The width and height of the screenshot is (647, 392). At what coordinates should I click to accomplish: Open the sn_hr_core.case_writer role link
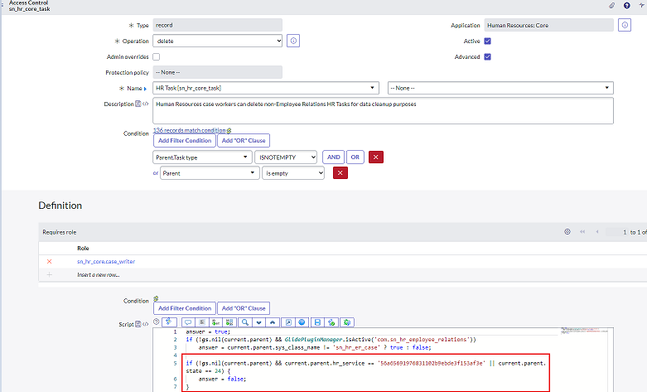click(x=106, y=262)
